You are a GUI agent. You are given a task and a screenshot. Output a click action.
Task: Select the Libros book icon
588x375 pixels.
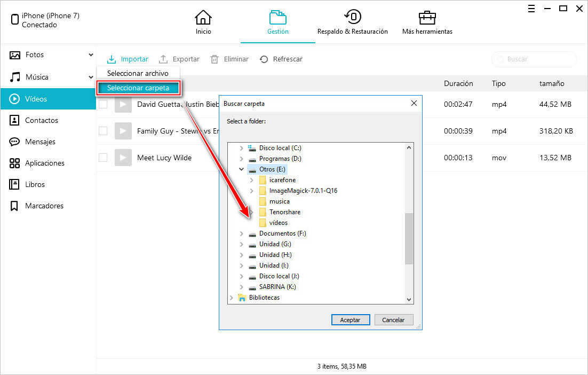click(x=14, y=184)
